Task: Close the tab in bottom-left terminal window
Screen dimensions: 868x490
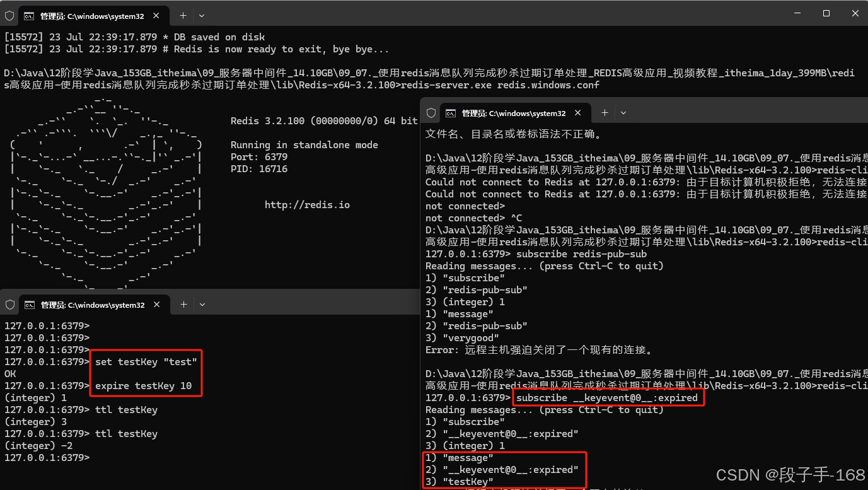Action: tap(157, 305)
